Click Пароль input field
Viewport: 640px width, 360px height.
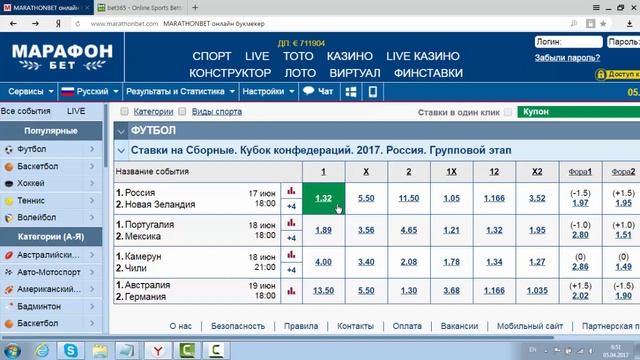[x=624, y=42]
